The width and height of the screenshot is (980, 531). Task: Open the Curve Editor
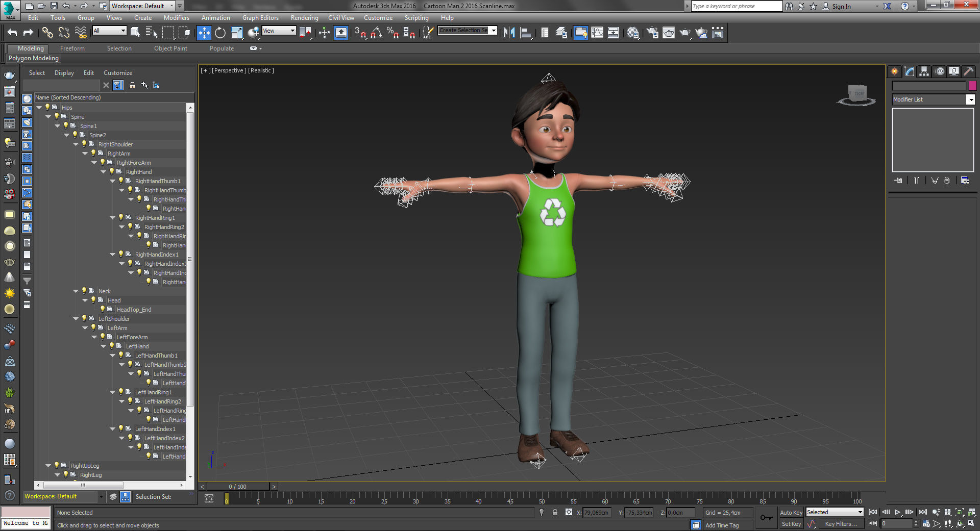[597, 33]
